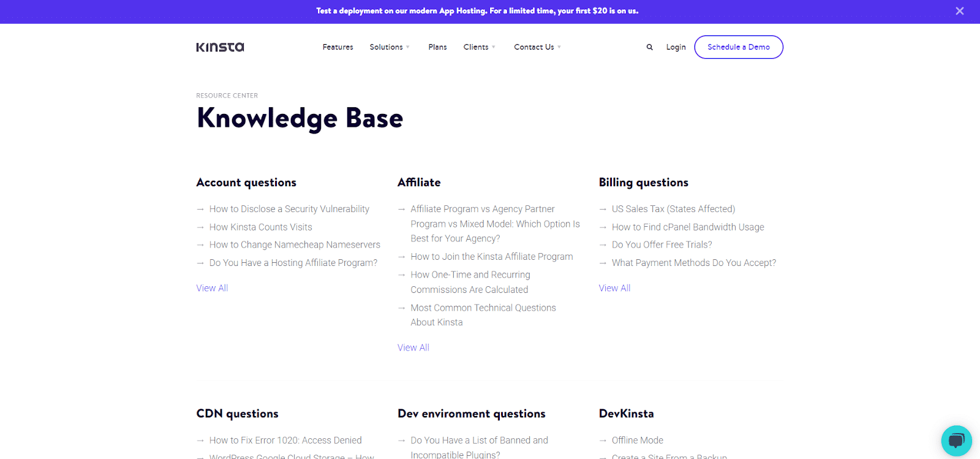Open Do You Offer Free Trials article

coord(661,245)
